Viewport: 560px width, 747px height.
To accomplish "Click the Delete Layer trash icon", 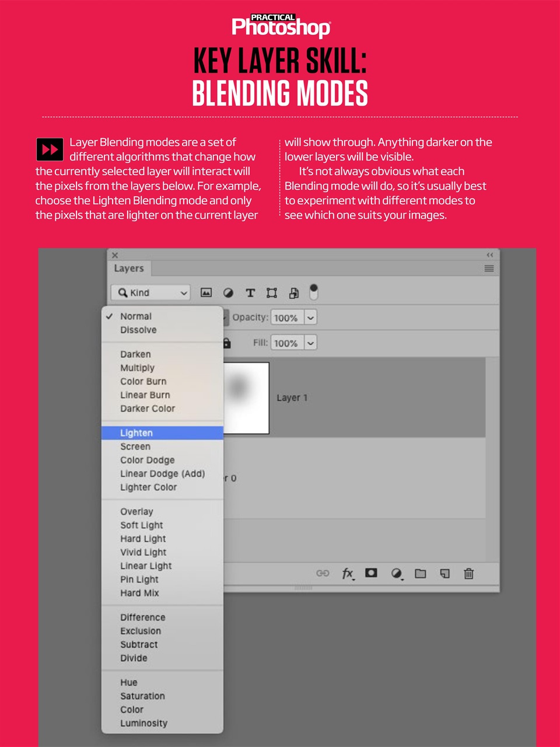I will click(468, 574).
